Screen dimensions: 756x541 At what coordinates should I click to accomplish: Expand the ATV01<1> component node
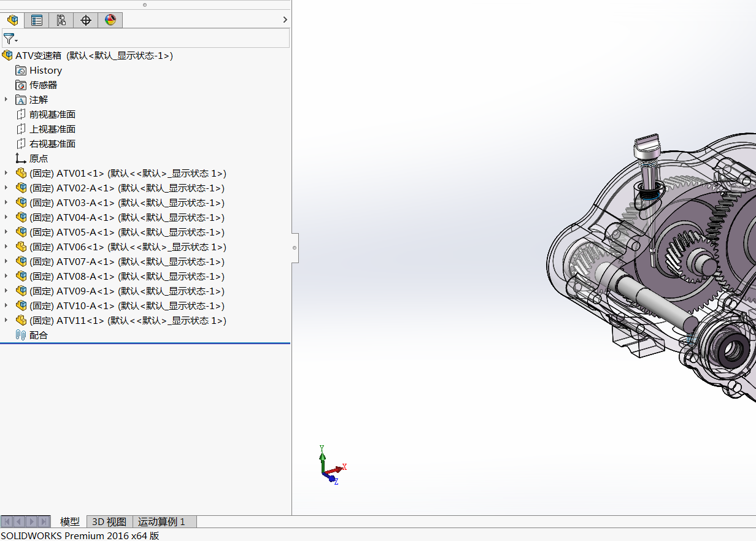click(6, 173)
